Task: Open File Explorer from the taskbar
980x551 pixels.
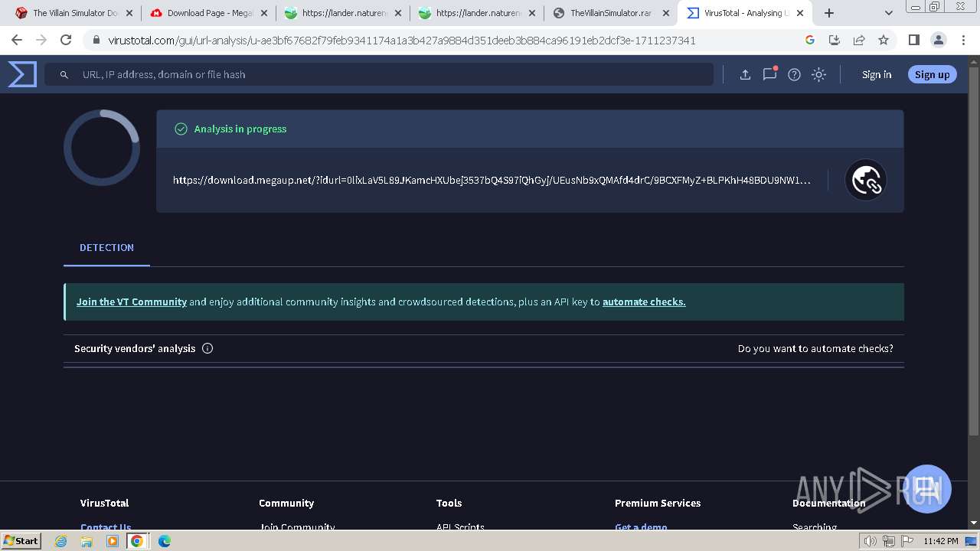Action: click(x=87, y=540)
